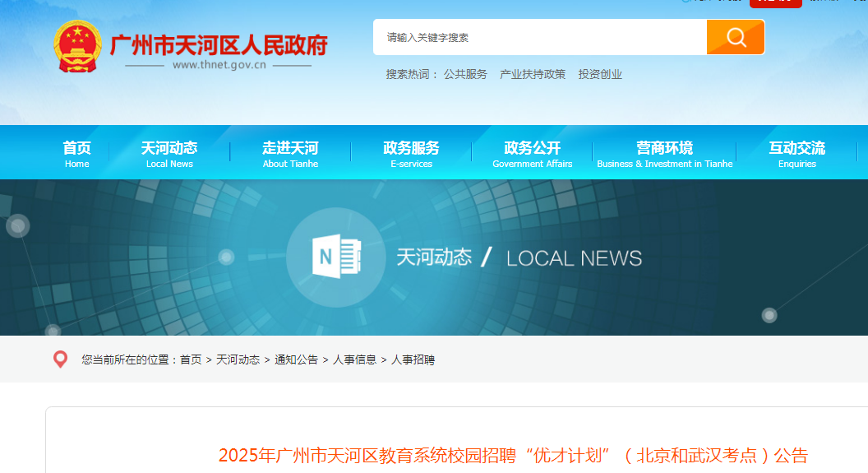
Task: Open 营商环境 Business & Investment menu
Action: [x=664, y=153]
